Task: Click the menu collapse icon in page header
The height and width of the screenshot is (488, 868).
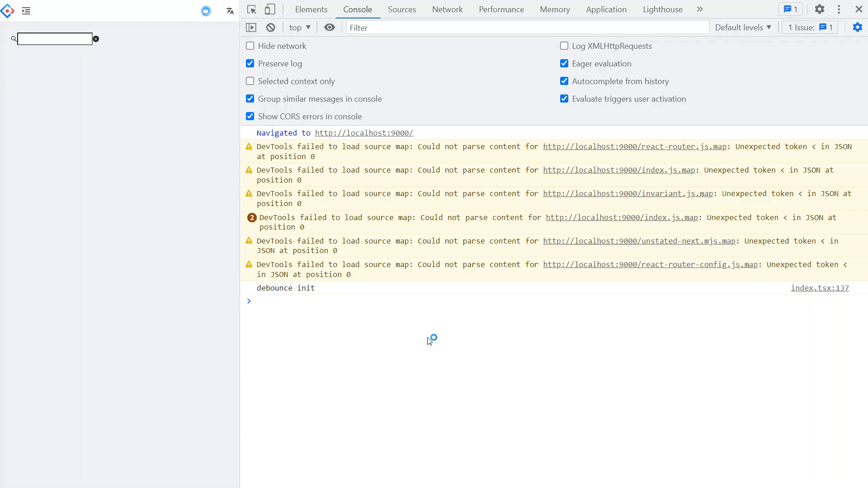Action: point(26,11)
